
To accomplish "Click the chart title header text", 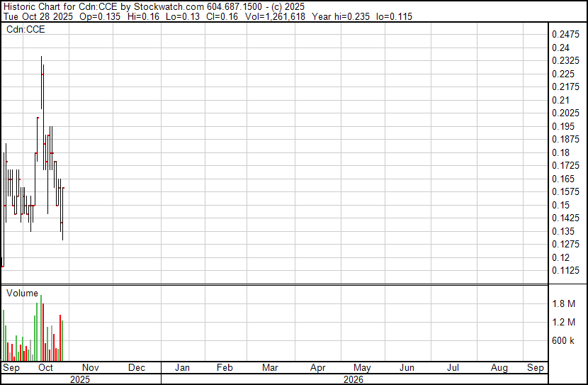I will 154,7.
